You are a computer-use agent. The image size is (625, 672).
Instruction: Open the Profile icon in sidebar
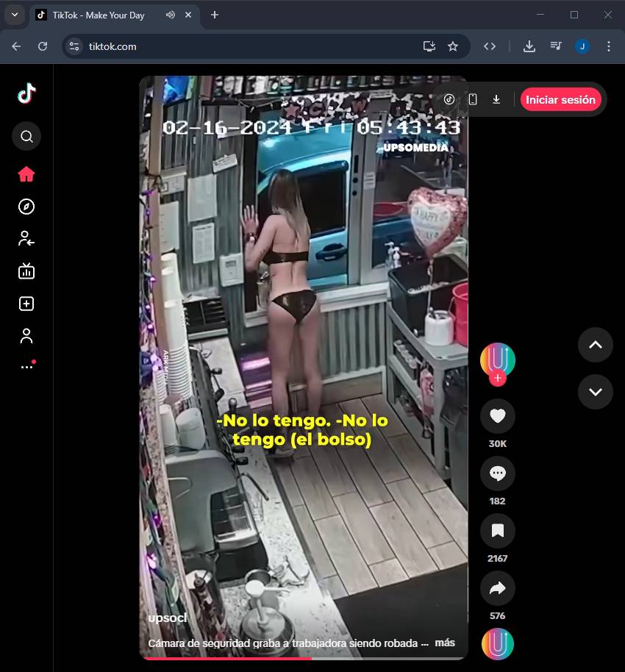pyautogui.click(x=26, y=336)
